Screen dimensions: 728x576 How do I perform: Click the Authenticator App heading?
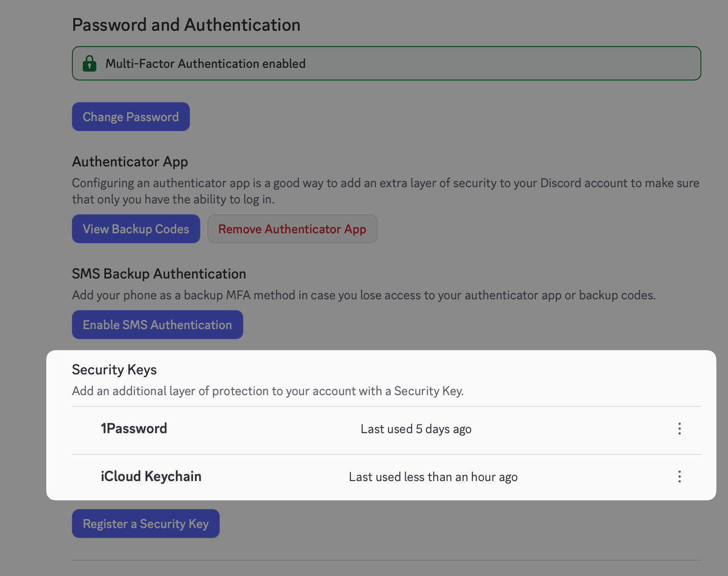pyautogui.click(x=130, y=162)
